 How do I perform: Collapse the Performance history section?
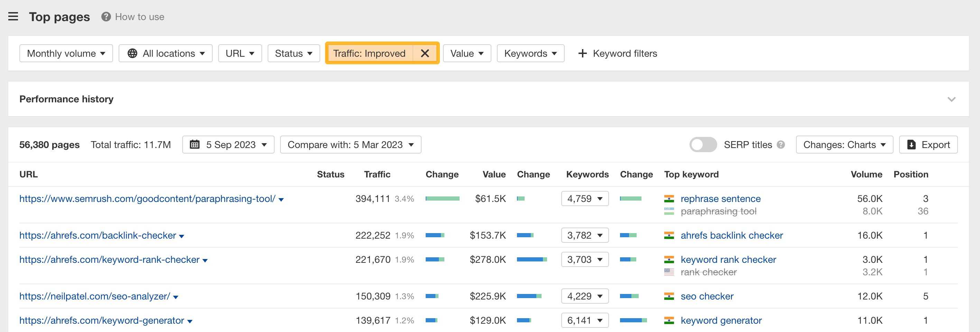tap(951, 99)
